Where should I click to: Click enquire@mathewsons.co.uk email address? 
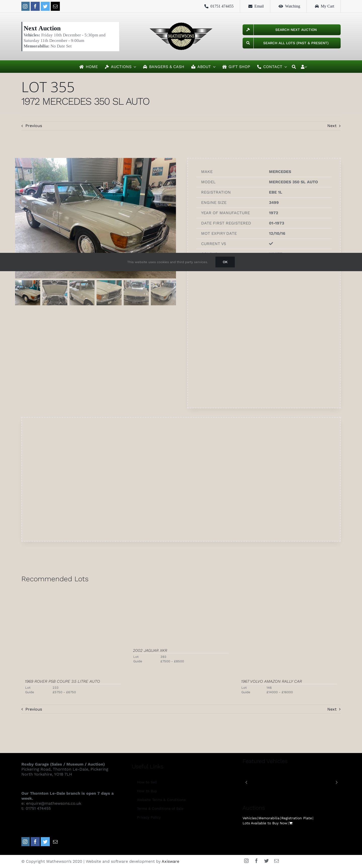(x=54, y=803)
